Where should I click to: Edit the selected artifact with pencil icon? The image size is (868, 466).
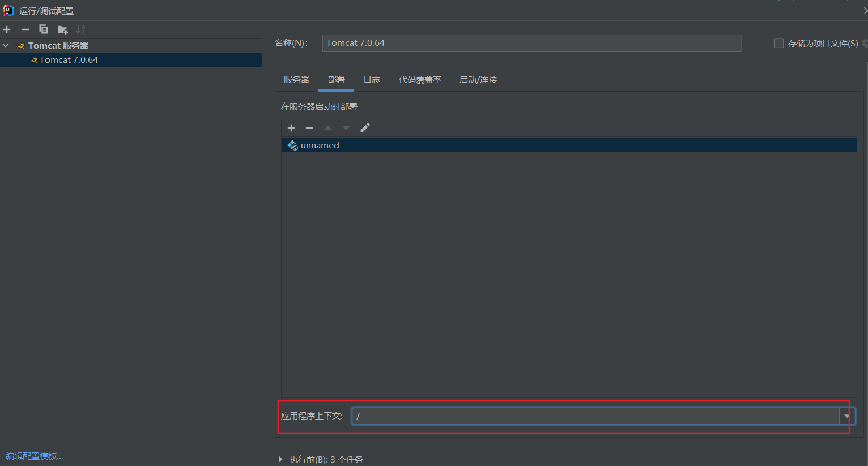365,128
